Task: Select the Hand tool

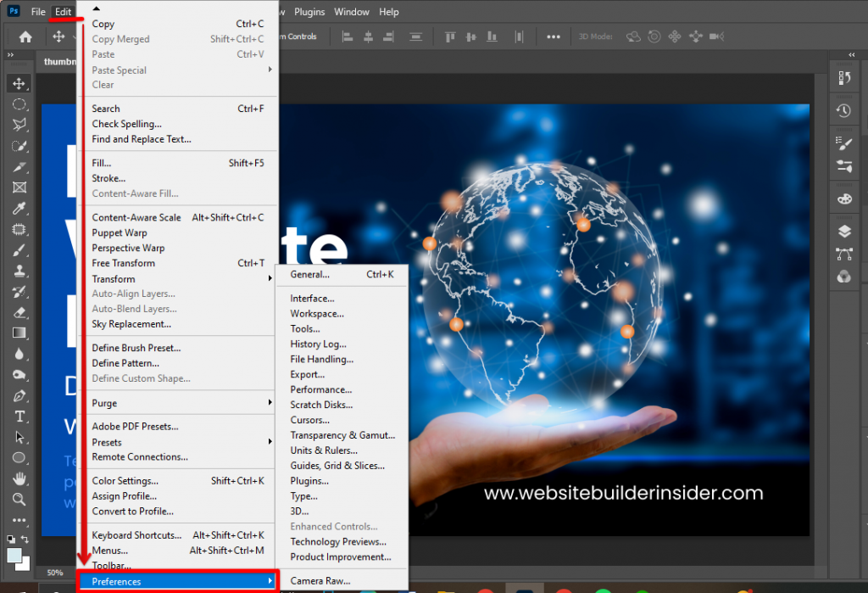Action: [19, 478]
